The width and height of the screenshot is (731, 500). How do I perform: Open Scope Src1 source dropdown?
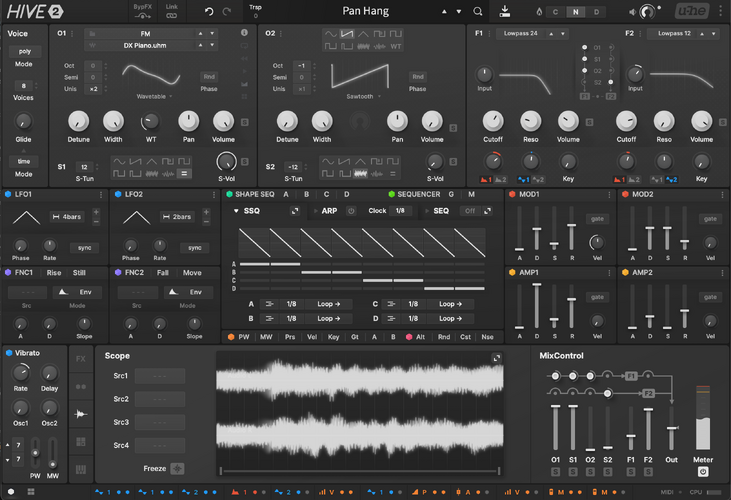(160, 376)
